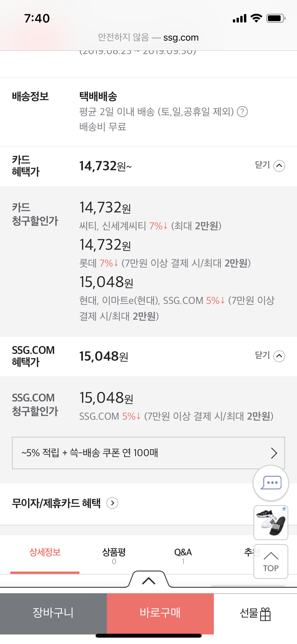Tap the delivery info question mark icon

242,112
